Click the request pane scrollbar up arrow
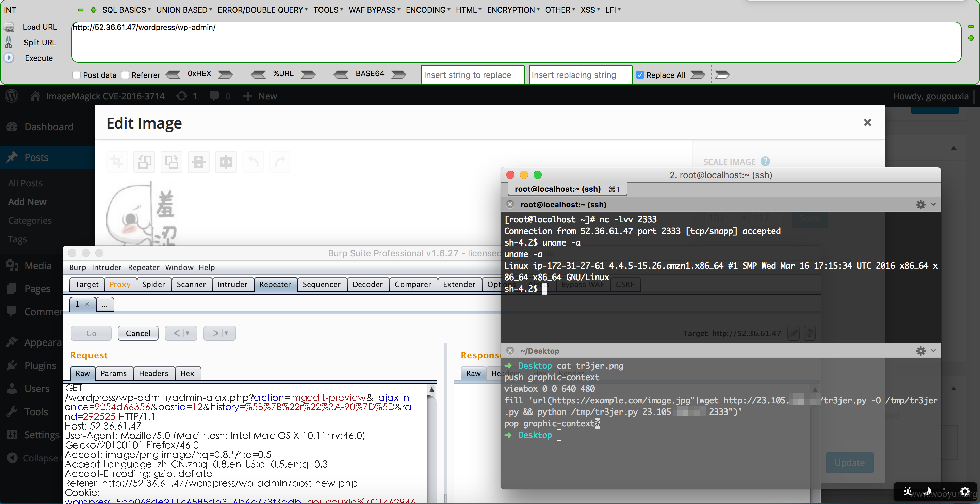The height and width of the screenshot is (504, 980). pyautogui.click(x=432, y=390)
